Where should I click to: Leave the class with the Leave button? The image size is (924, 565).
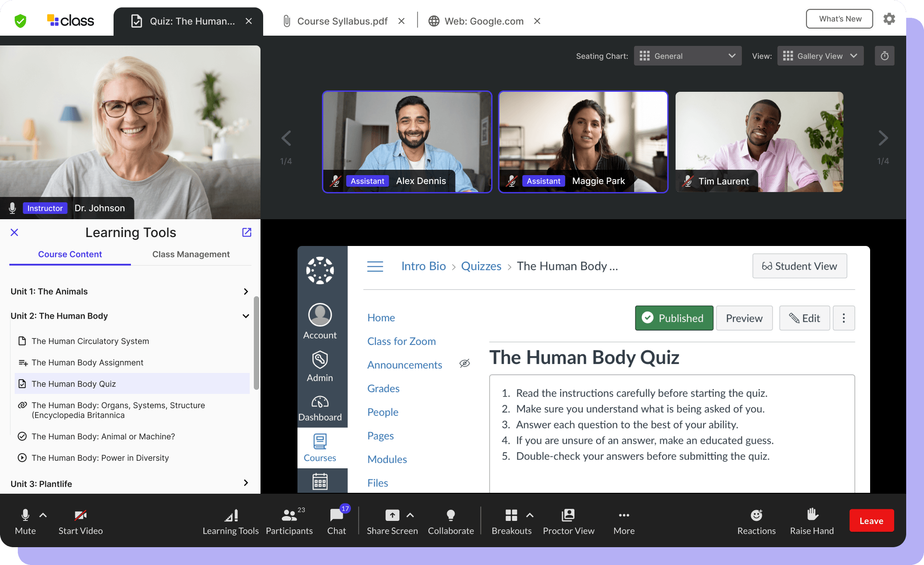tap(871, 520)
